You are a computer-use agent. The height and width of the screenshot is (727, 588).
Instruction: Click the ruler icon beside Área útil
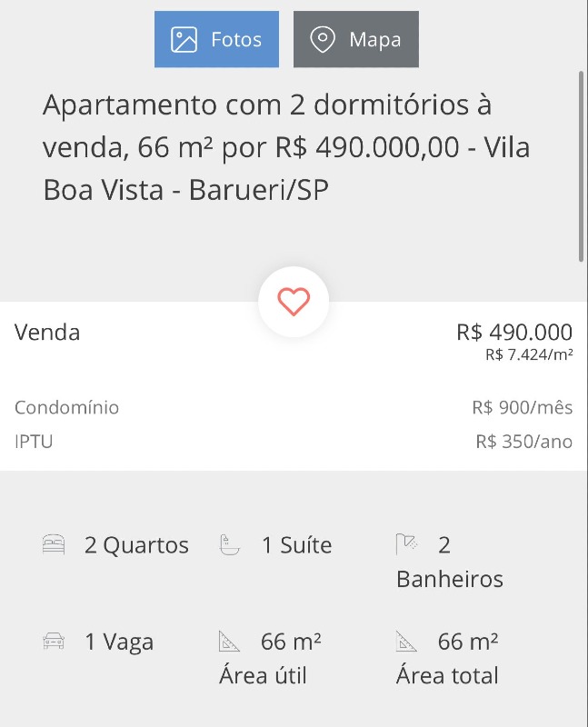230,642
